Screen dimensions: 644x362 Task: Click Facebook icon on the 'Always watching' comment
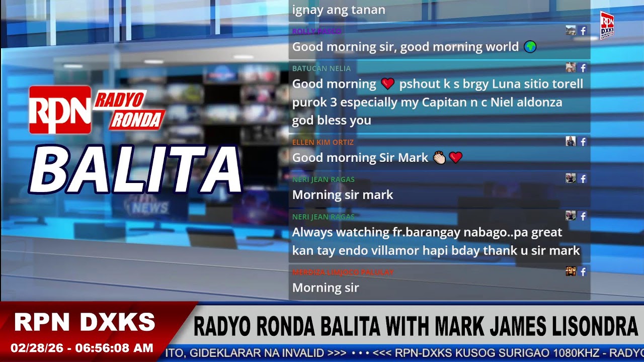coord(583,216)
